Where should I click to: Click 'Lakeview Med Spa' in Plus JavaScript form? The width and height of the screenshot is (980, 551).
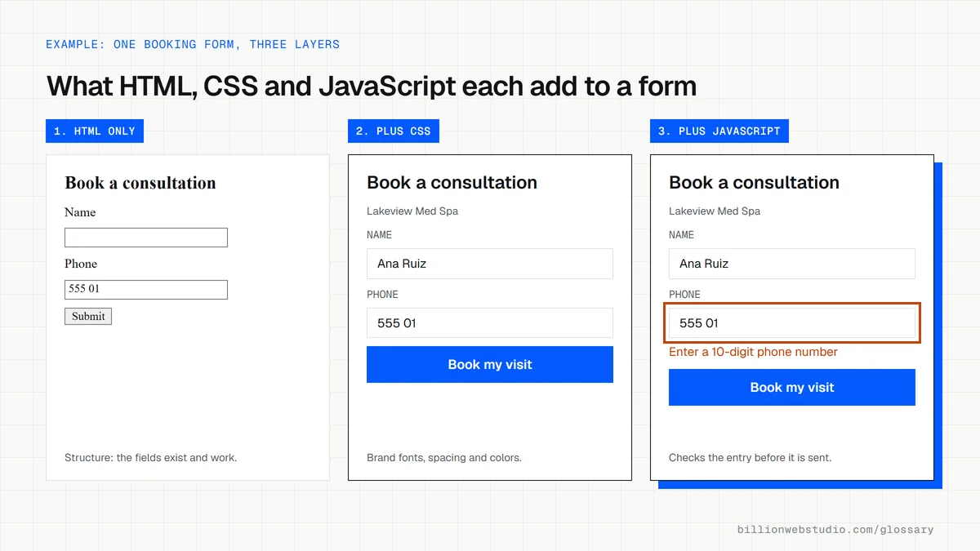click(x=715, y=211)
